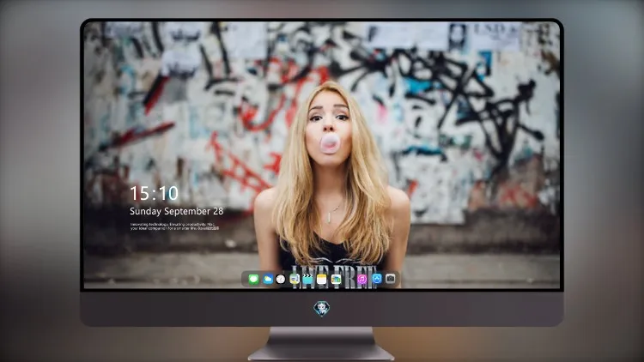Select the Sunday September 28 date text
Image resolution: width=644 pixels, height=362 pixels.
177,211
